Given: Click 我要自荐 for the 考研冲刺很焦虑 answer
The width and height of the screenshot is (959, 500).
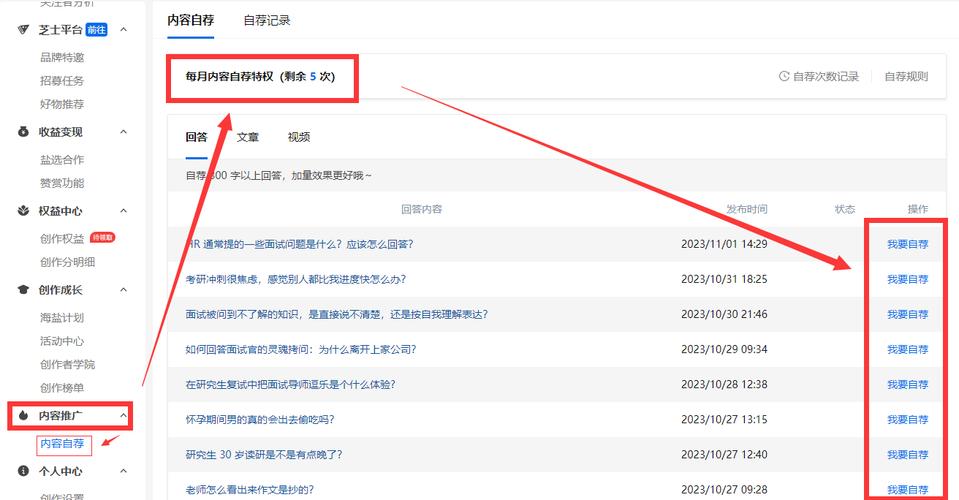Looking at the screenshot, I should (908, 279).
